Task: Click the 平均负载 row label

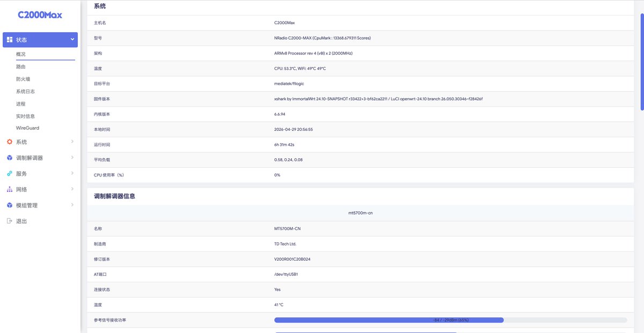Action: click(102, 160)
